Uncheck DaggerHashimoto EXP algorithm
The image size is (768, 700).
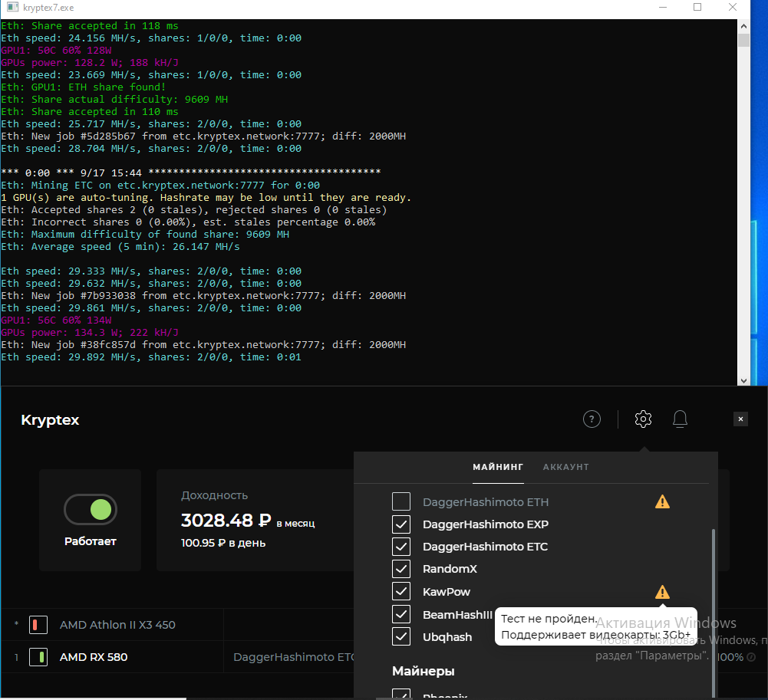[x=401, y=524]
